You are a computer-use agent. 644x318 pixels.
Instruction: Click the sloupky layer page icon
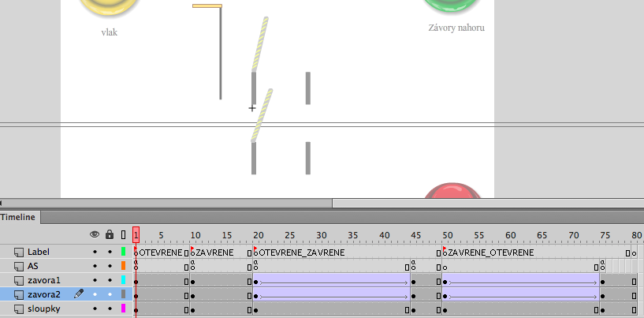(x=18, y=309)
